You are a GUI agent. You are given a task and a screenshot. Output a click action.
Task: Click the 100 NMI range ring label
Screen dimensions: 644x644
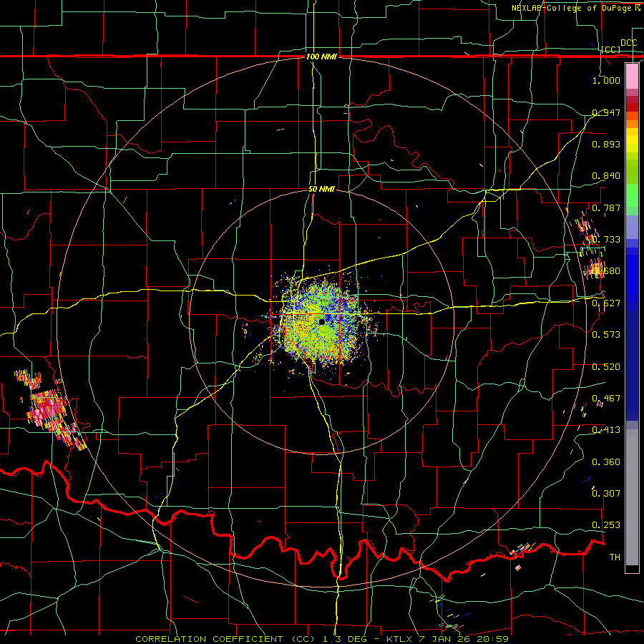[321, 57]
